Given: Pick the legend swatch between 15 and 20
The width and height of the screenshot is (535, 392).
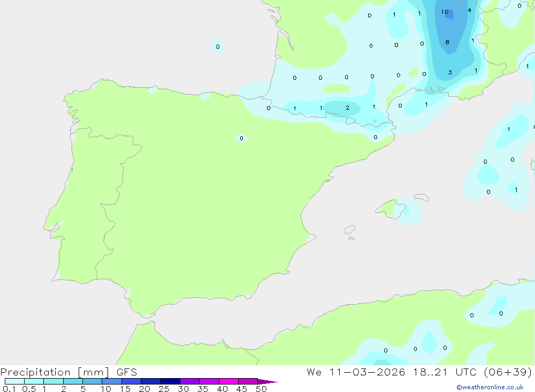Looking at the screenshot, I should [131, 381].
